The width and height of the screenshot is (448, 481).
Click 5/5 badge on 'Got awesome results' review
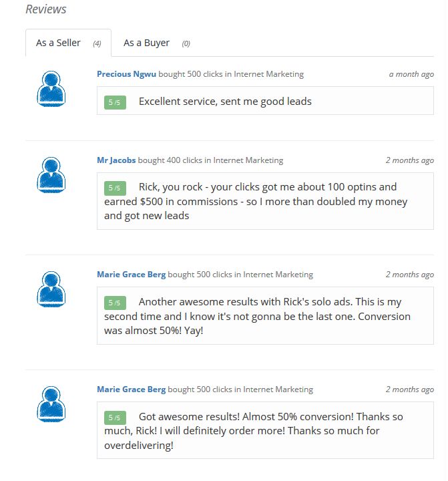coord(115,418)
